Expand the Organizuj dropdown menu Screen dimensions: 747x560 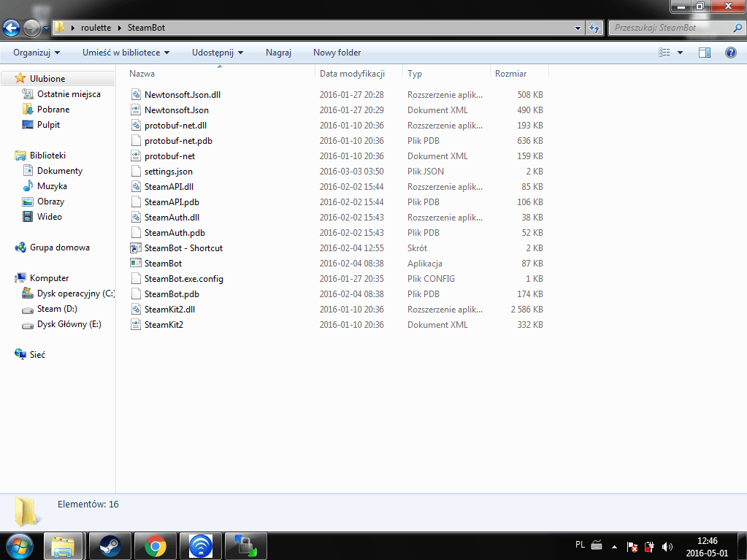pyautogui.click(x=37, y=53)
